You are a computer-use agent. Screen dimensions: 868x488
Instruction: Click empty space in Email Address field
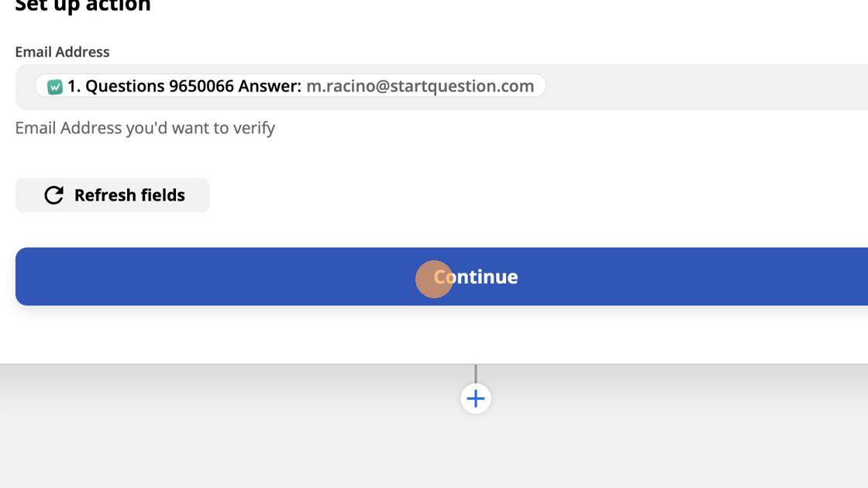coord(697,87)
